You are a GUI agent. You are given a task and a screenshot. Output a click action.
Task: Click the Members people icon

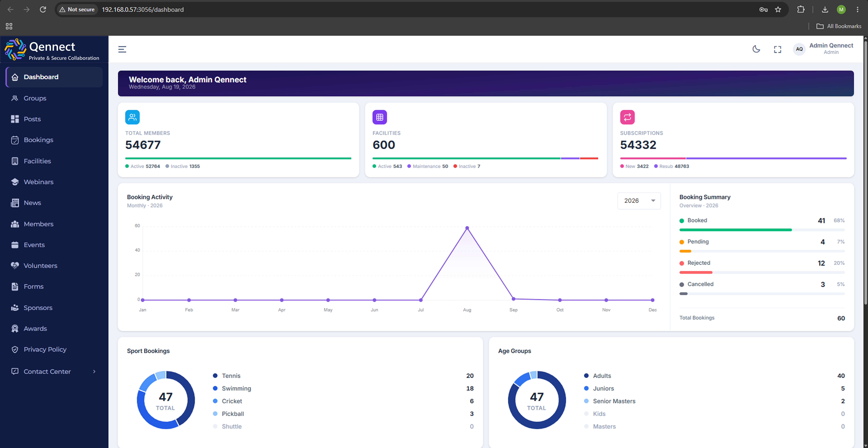point(15,224)
